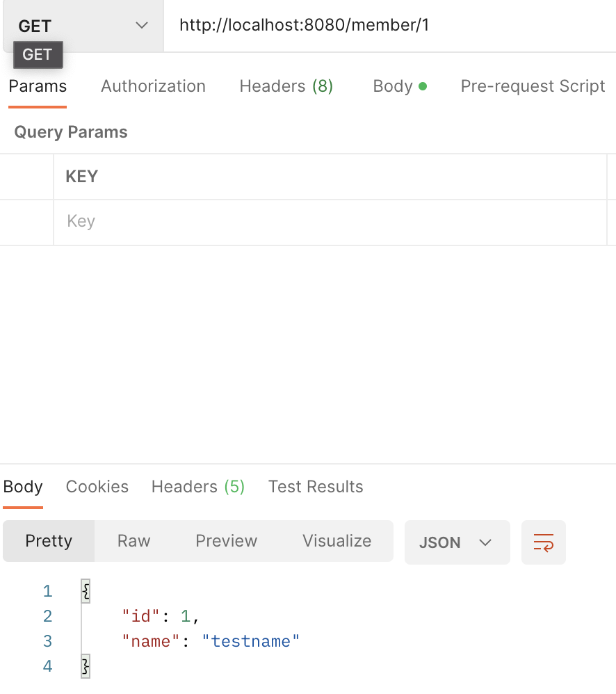Open the response Cookies tab
The width and height of the screenshot is (616, 694).
pos(97,486)
